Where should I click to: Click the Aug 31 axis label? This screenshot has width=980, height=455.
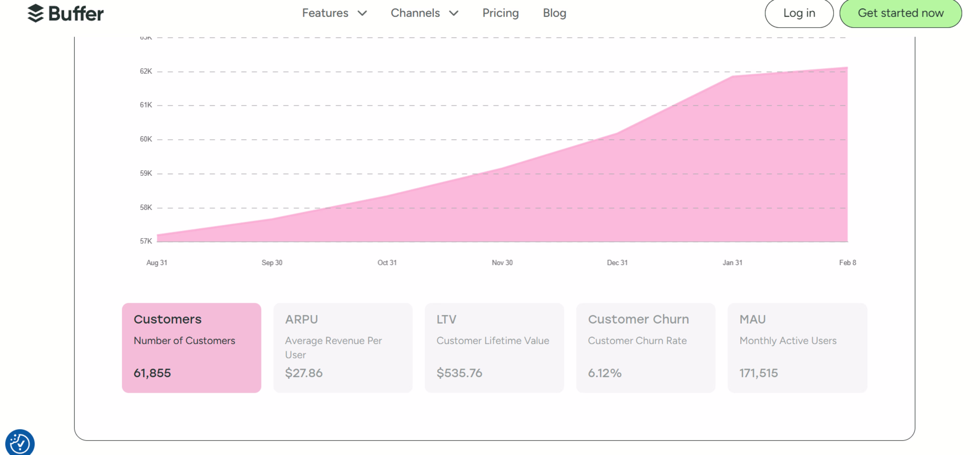157,263
